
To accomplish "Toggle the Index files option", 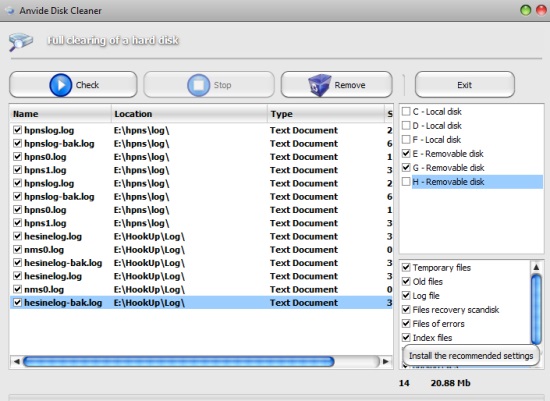I will [x=406, y=338].
